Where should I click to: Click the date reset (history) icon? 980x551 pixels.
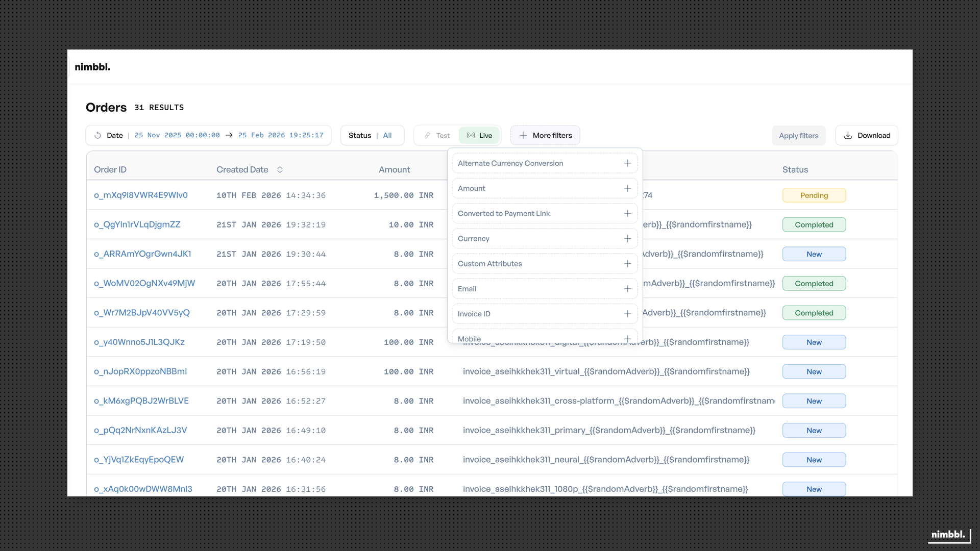[97, 135]
